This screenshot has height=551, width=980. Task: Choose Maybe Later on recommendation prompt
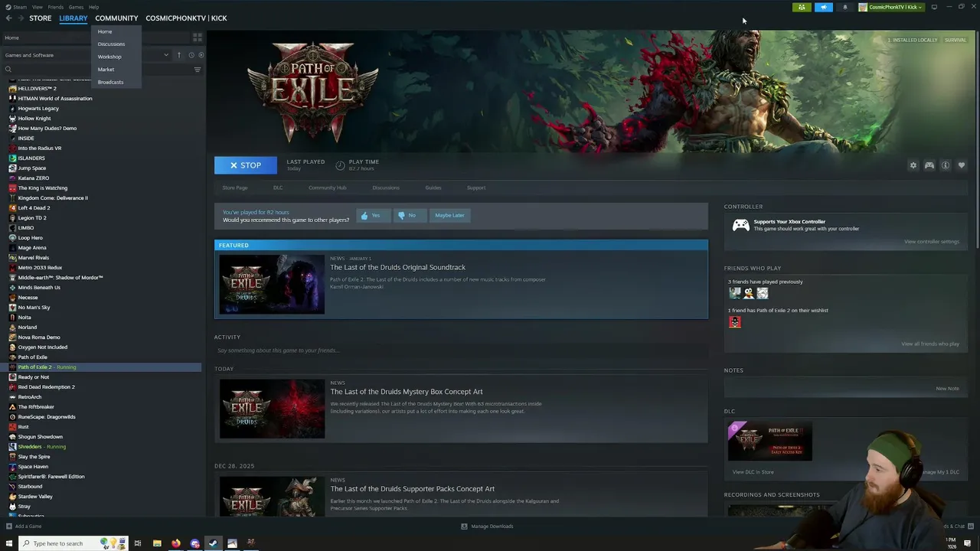pos(449,215)
